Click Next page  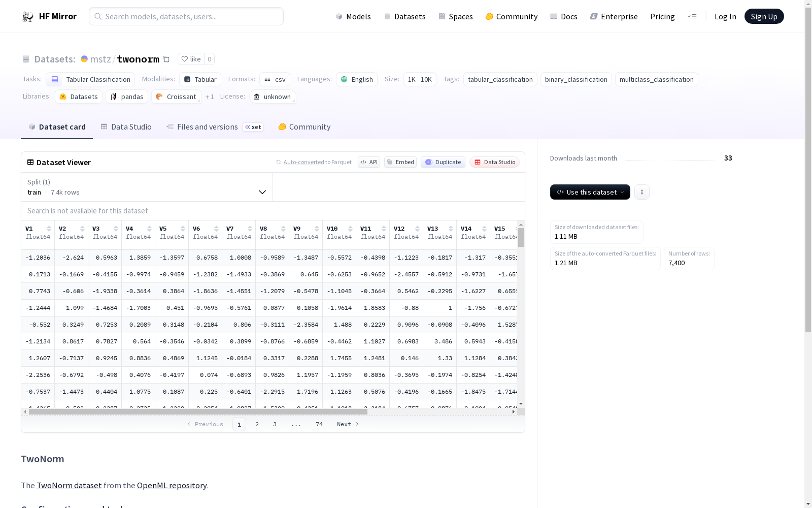point(348,424)
